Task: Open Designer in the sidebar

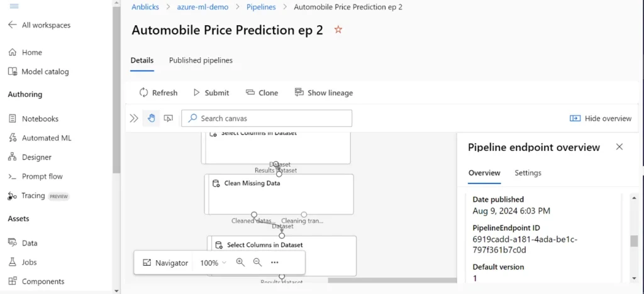Action: 36,157
